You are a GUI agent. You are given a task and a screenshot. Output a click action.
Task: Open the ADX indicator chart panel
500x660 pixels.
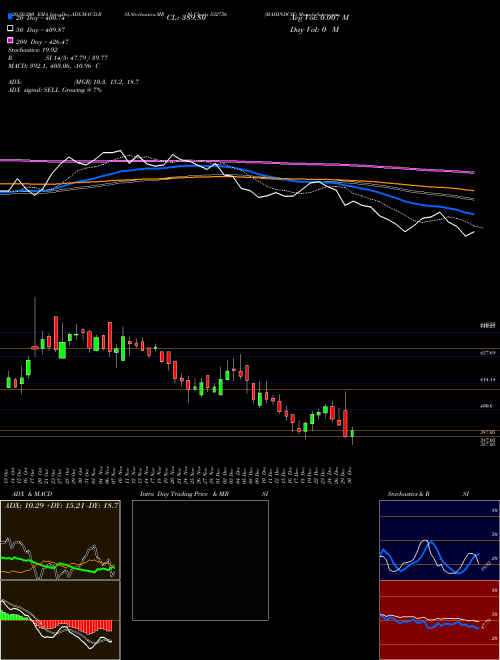click(60, 540)
